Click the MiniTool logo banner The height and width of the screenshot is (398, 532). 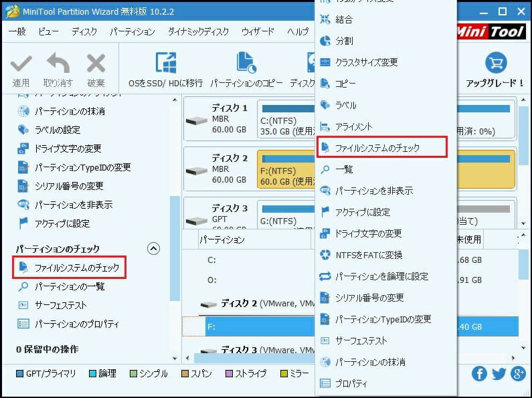[x=491, y=31]
